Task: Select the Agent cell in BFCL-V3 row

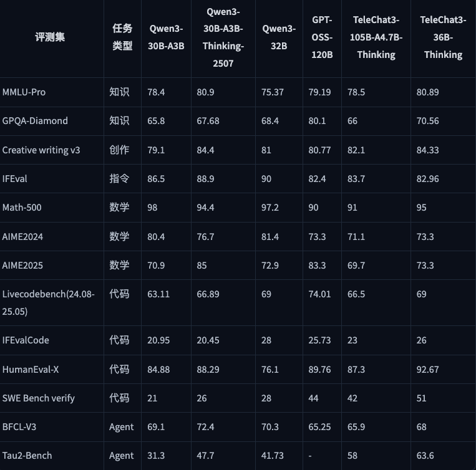Action: tap(122, 427)
